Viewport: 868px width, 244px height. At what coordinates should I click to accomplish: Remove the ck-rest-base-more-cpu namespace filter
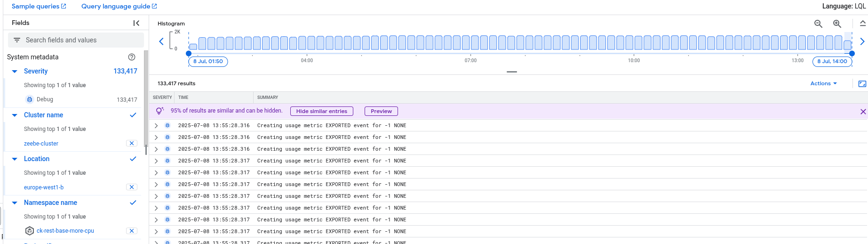point(132,231)
